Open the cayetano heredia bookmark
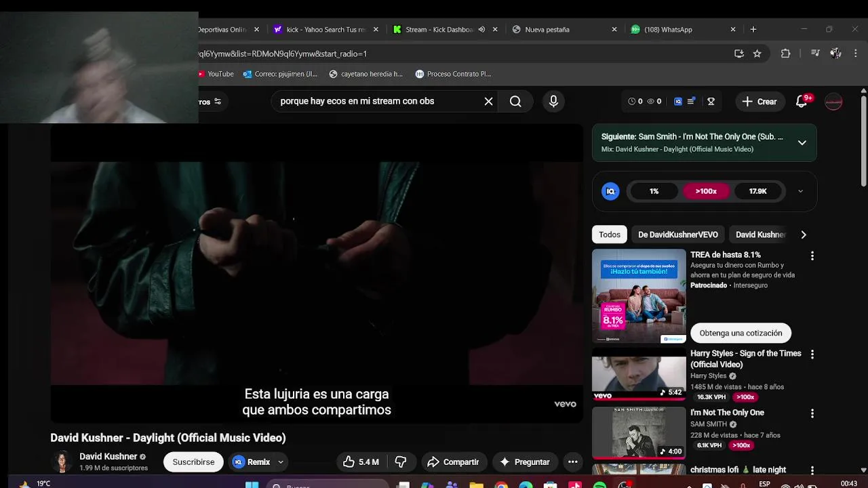The width and height of the screenshot is (868, 488). (x=366, y=74)
